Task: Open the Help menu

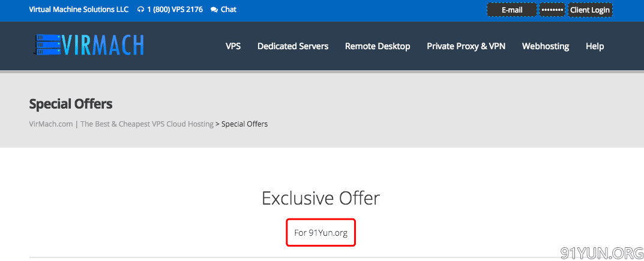Action: pos(595,46)
